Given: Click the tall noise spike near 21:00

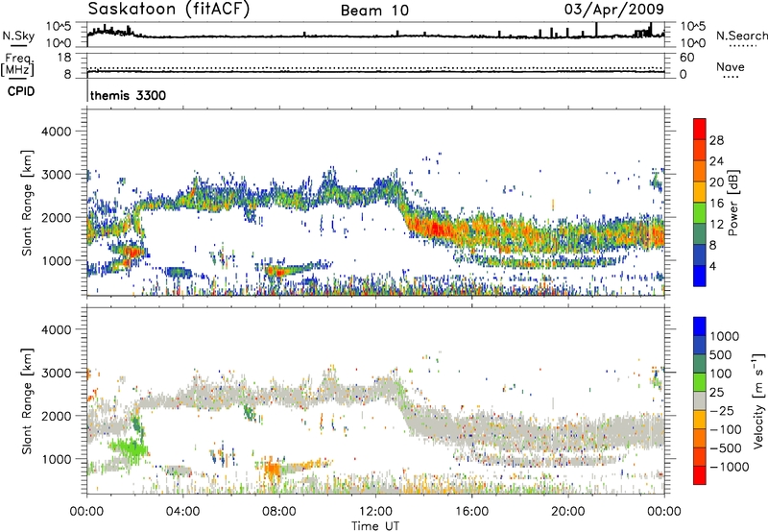Looking at the screenshot, I should [596, 30].
